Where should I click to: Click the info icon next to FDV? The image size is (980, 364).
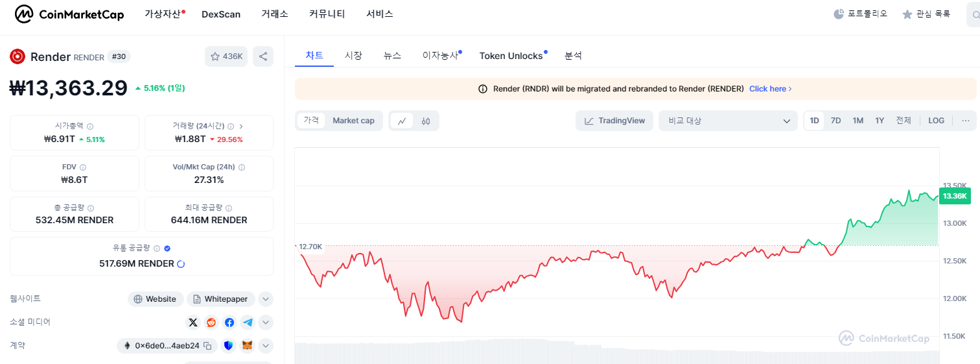coord(83,167)
